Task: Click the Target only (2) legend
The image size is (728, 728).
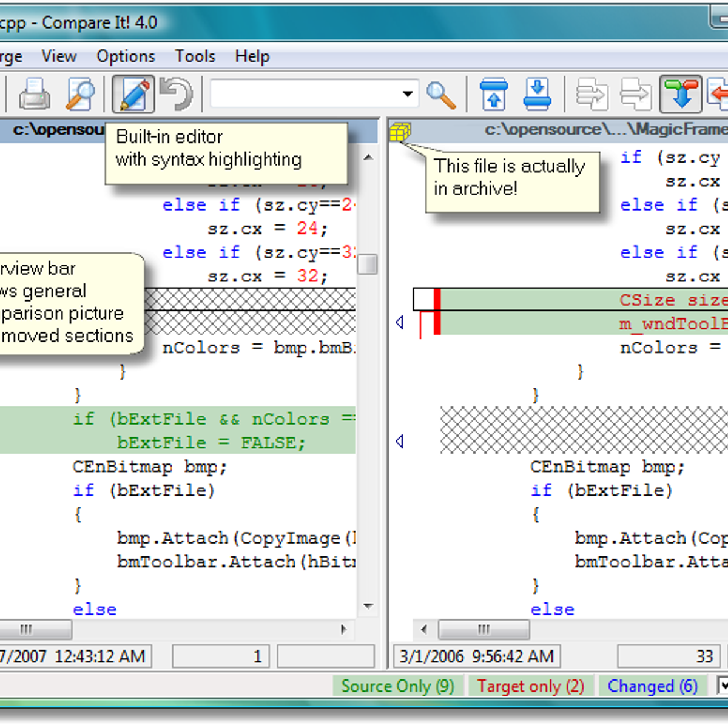Action: click(530, 686)
